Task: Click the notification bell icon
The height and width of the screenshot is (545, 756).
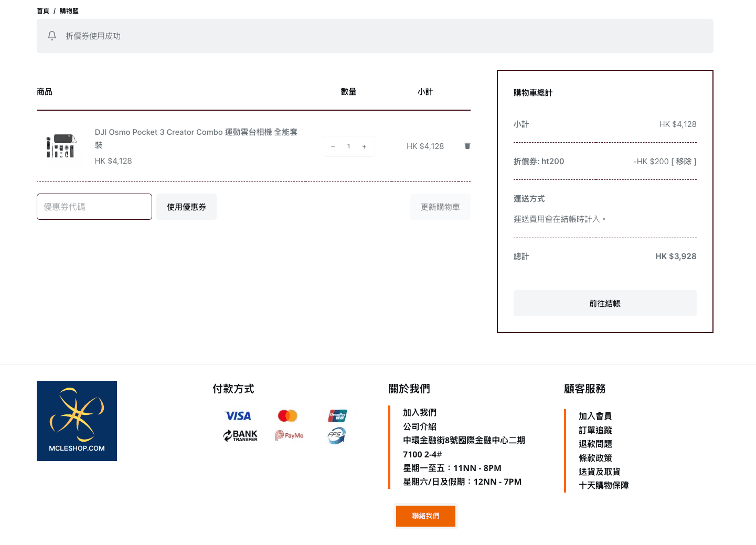Action: (x=52, y=36)
